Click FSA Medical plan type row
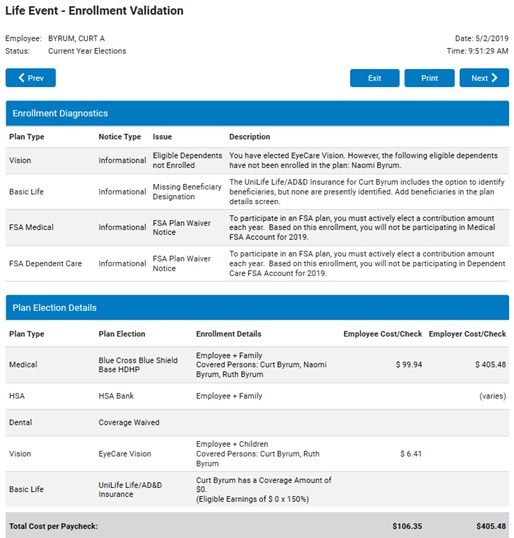The image size is (514, 538). (x=257, y=227)
